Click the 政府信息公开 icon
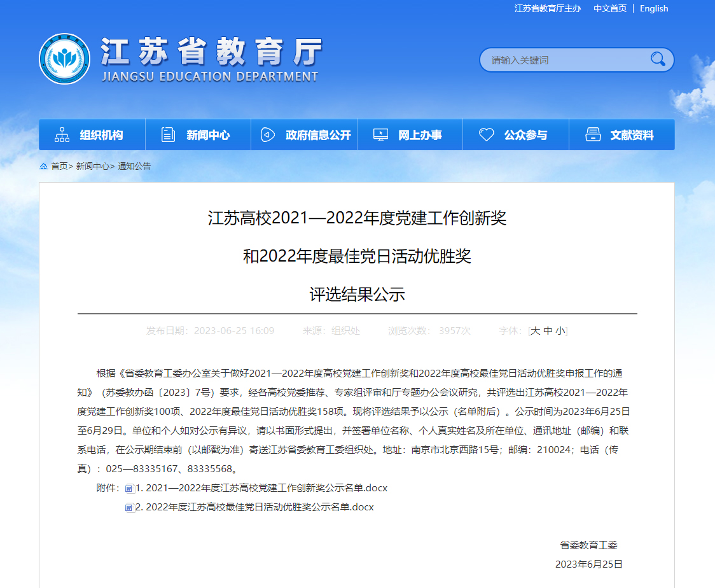715x588 pixels. pyautogui.click(x=268, y=135)
